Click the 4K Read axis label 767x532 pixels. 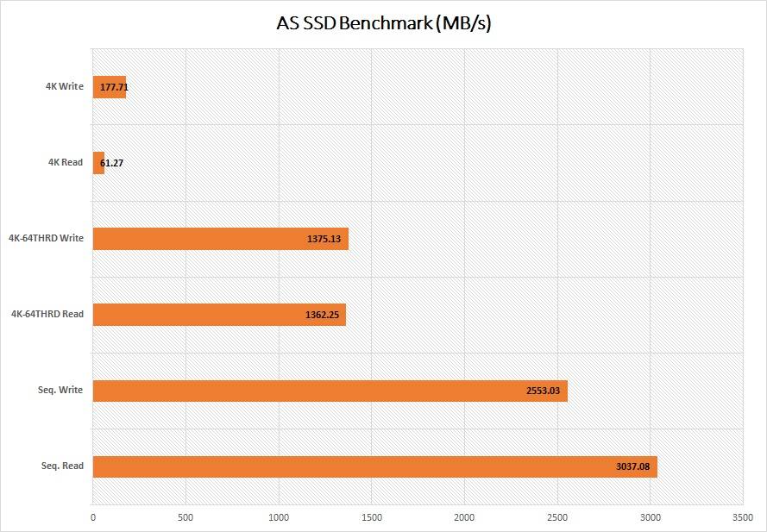pos(66,162)
